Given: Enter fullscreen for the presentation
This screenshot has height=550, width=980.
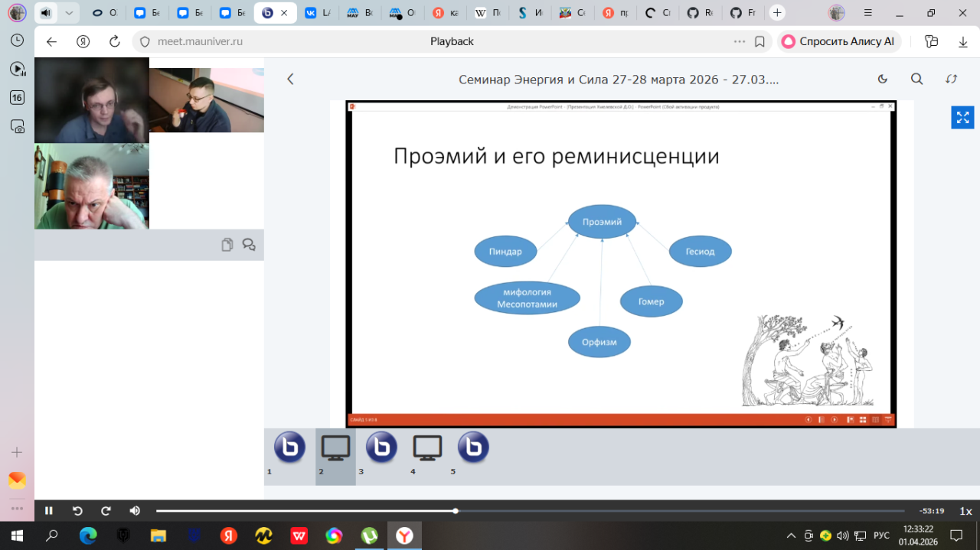Looking at the screenshot, I should click(x=962, y=117).
